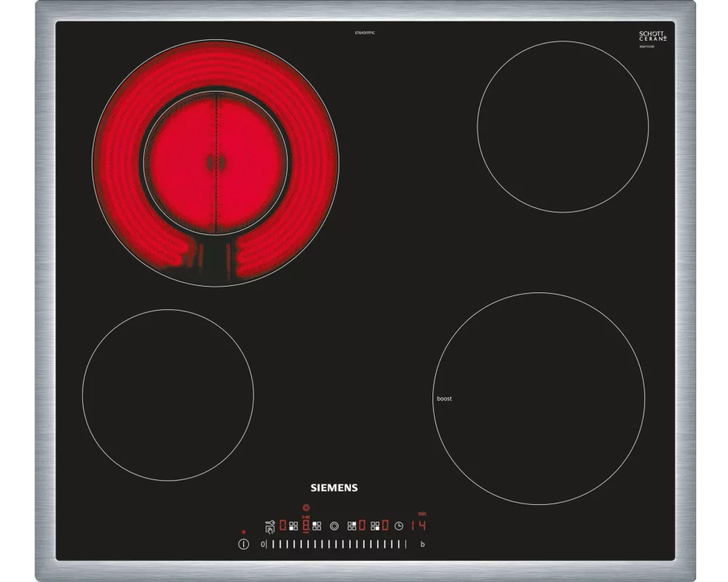Viewport: 728px width, 582px height.
Task: Click the boost label on the front-right zone
Action: [x=444, y=399]
